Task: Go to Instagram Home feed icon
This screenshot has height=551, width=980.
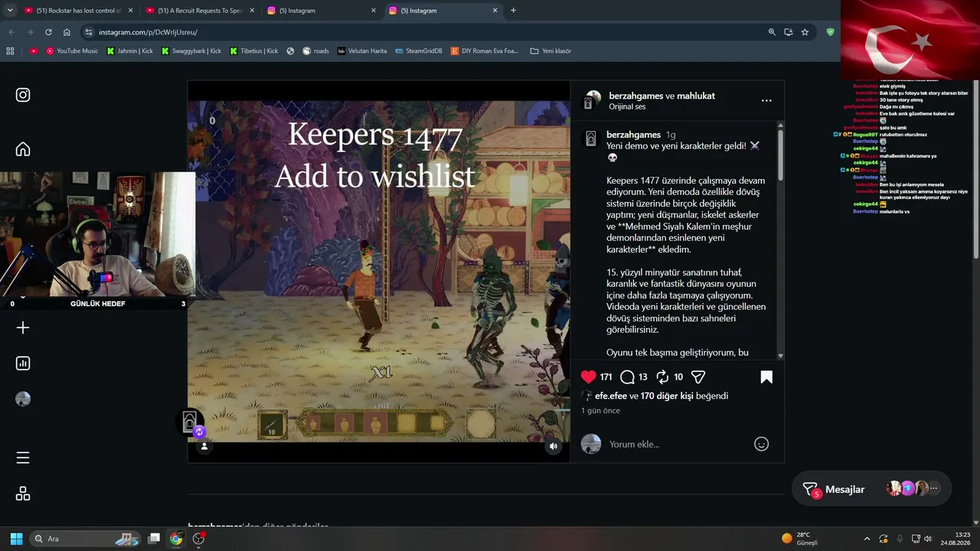Action: click(x=23, y=149)
